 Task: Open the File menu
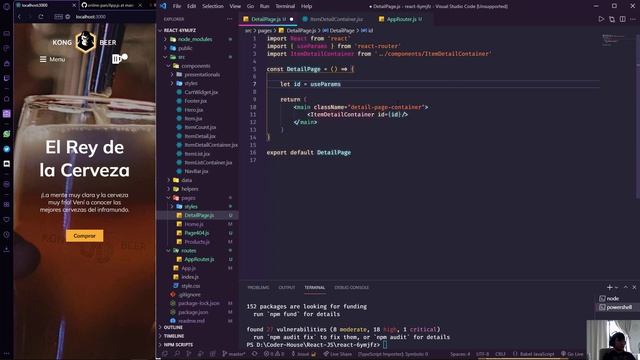177,6
